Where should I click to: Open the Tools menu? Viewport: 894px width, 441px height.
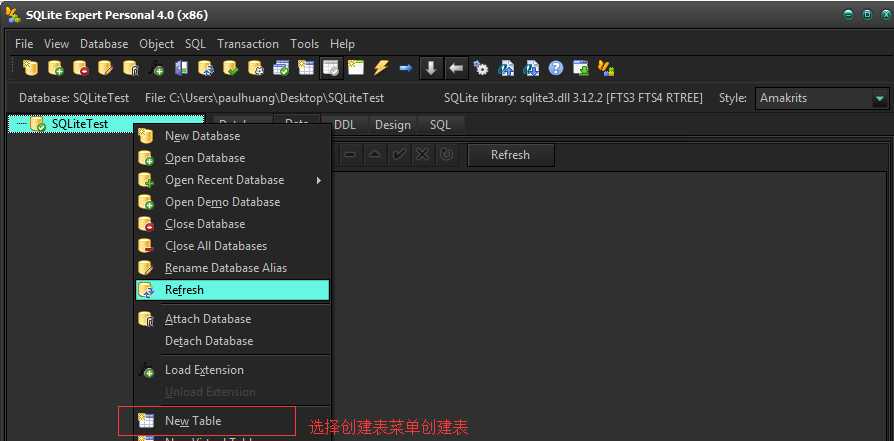tap(304, 43)
